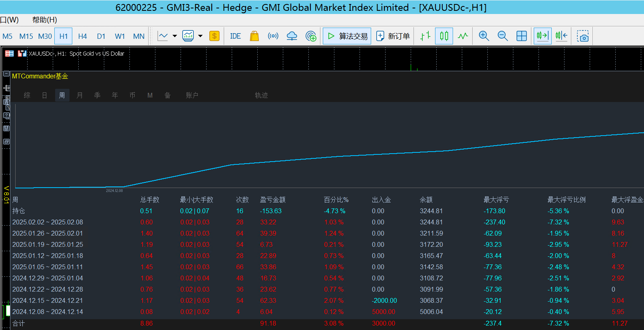Select the H1 timeframe

point(64,36)
